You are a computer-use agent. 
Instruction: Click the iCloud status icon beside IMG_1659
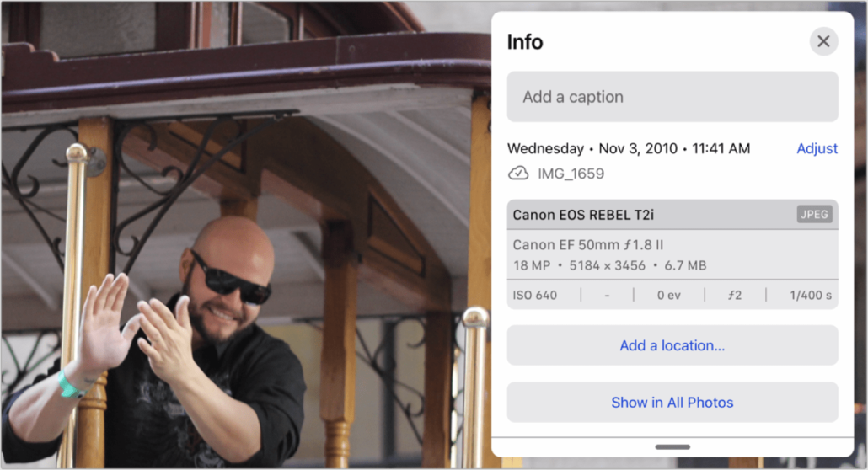518,174
